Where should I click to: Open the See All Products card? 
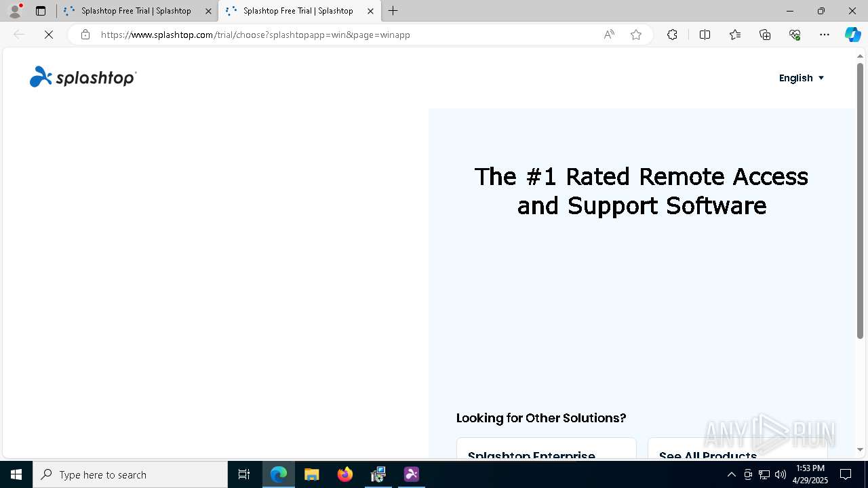(737, 449)
